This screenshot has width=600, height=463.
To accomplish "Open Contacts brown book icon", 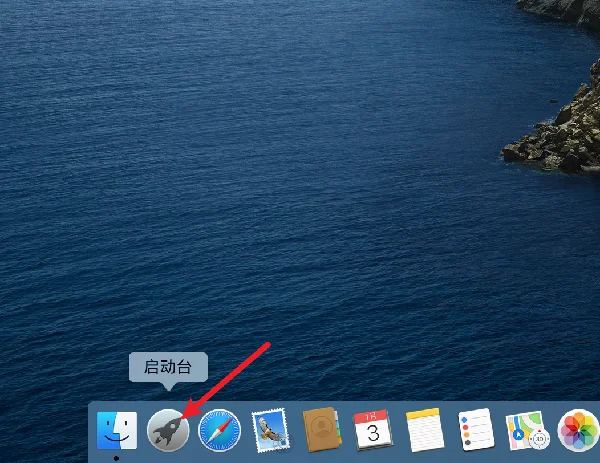I will point(321,430).
